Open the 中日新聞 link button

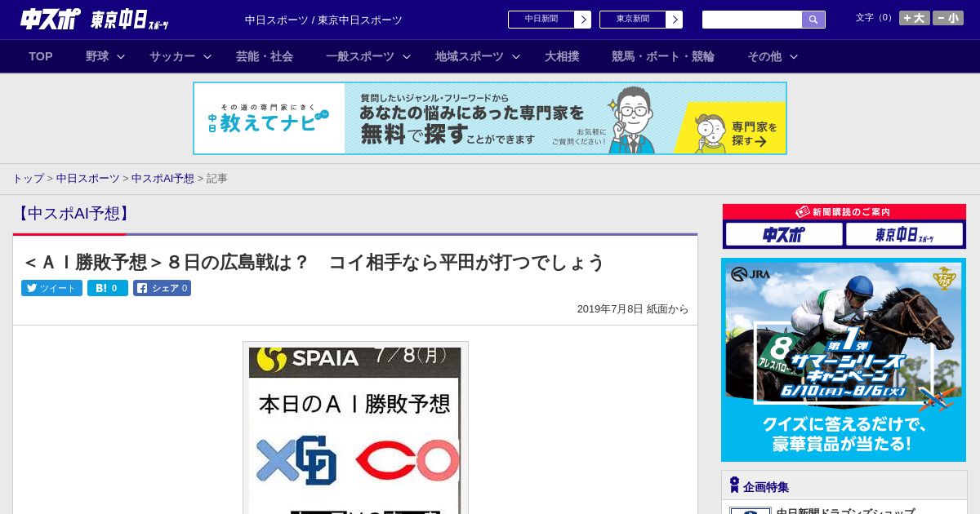[541, 20]
